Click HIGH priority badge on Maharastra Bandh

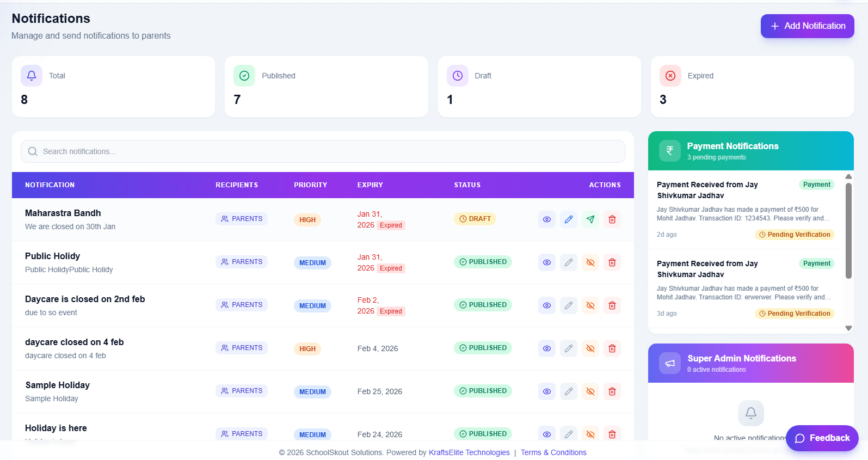tap(307, 220)
